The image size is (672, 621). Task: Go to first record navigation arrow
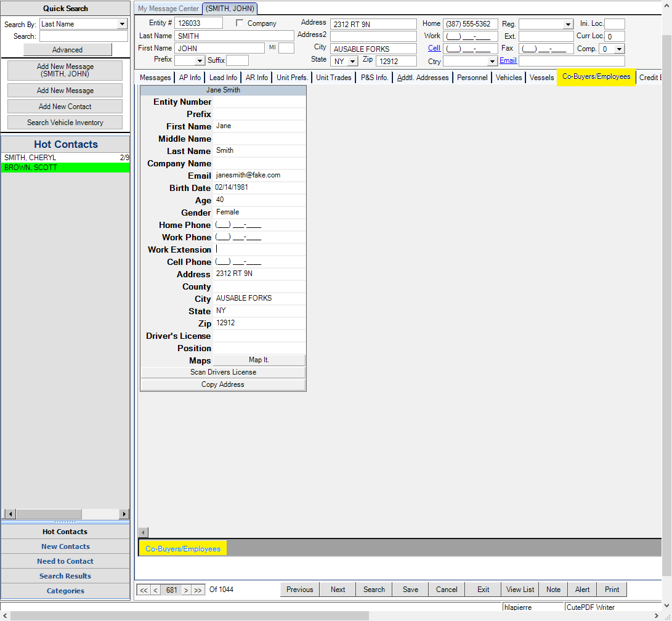coord(144,590)
